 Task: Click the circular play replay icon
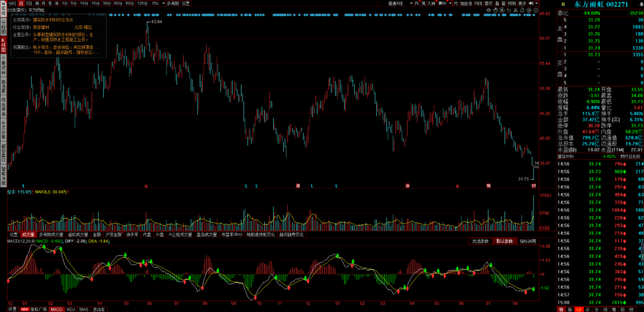502,10
